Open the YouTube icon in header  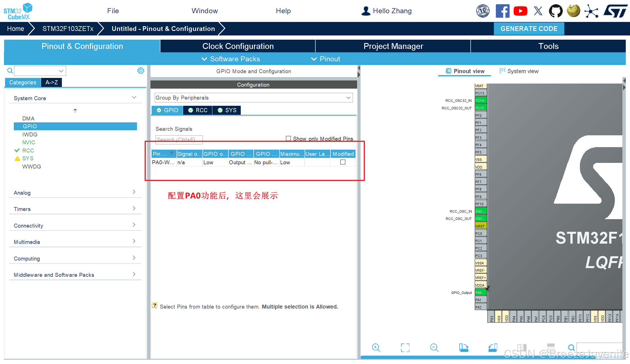point(520,11)
